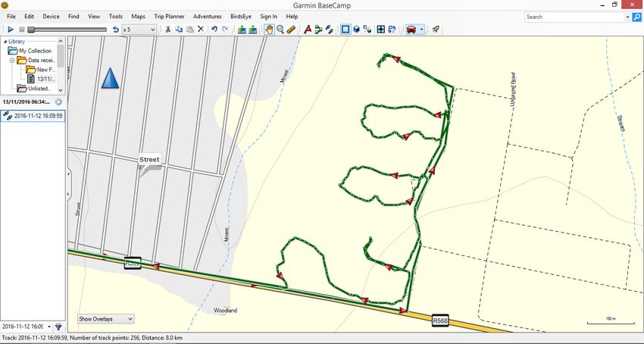The image size is (644, 344).
Task: Select track 2016-11-12 16:09:59
Action: 33,116
